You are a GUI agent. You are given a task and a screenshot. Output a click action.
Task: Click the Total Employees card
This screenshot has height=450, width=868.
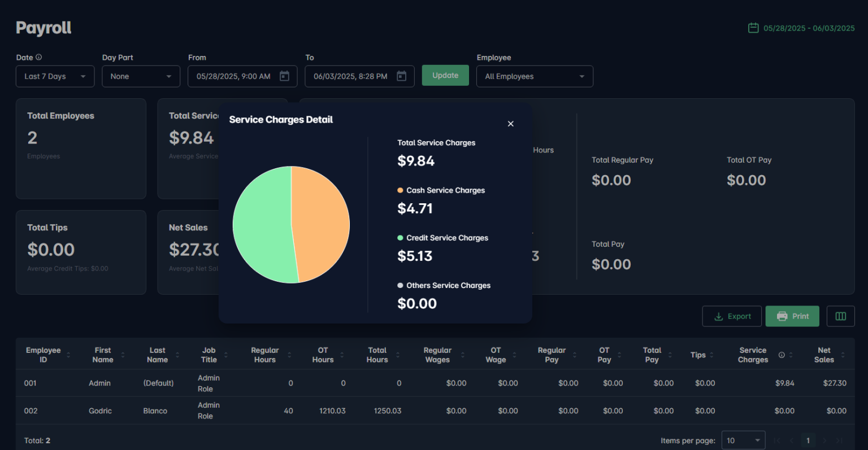click(81, 148)
